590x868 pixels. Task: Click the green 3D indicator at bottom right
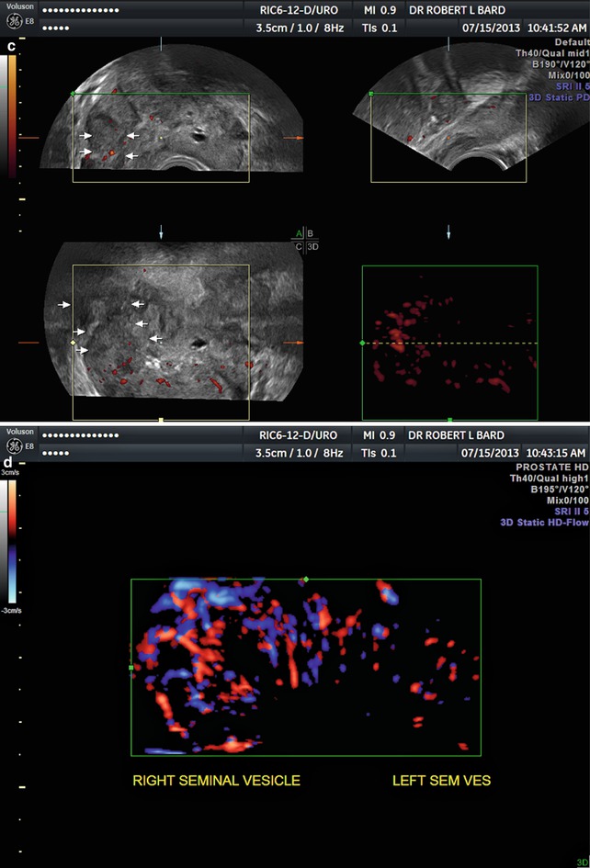(x=580, y=862)
